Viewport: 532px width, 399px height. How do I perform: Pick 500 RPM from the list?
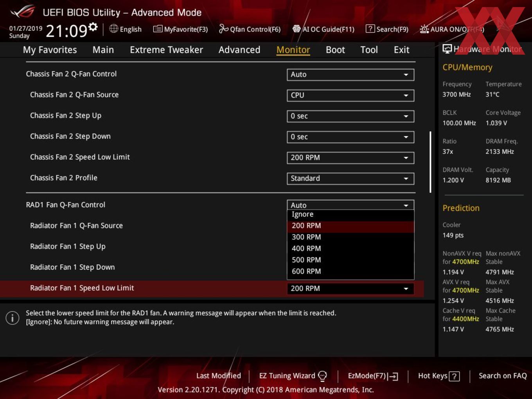point(350,260)
